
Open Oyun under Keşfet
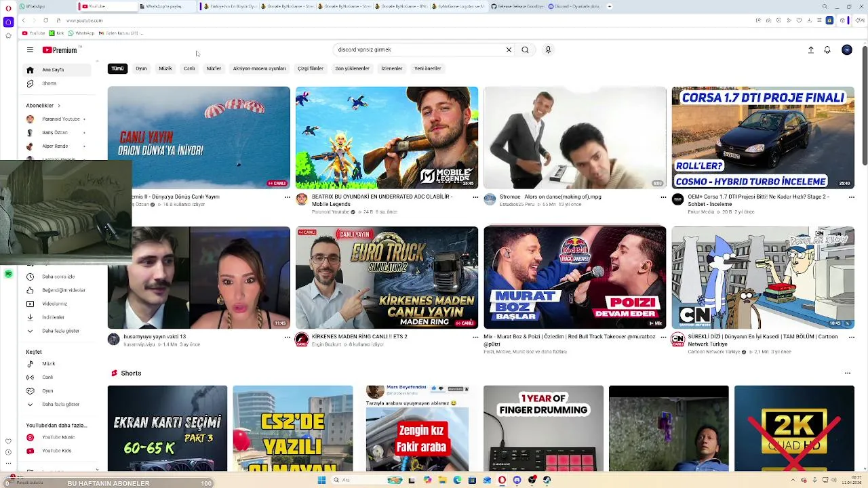pos(58,390)
